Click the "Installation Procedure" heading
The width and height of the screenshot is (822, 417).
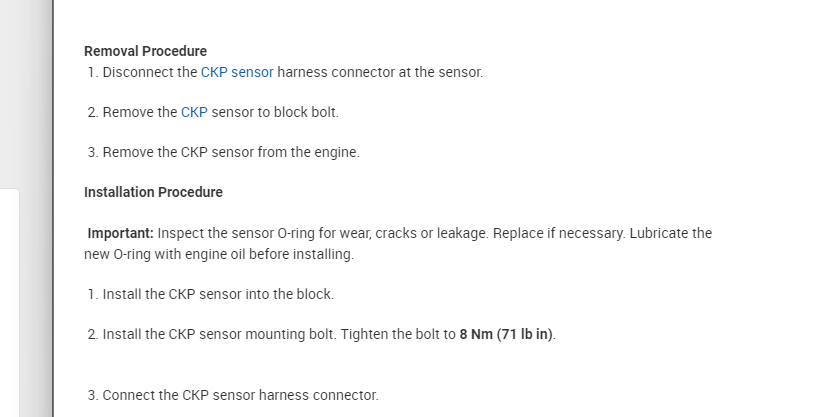[153, 192]
